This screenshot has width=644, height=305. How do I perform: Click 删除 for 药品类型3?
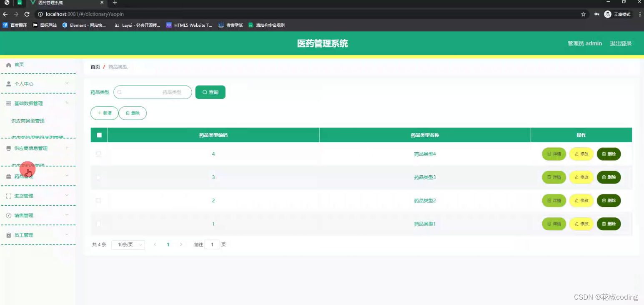point(609,177)
